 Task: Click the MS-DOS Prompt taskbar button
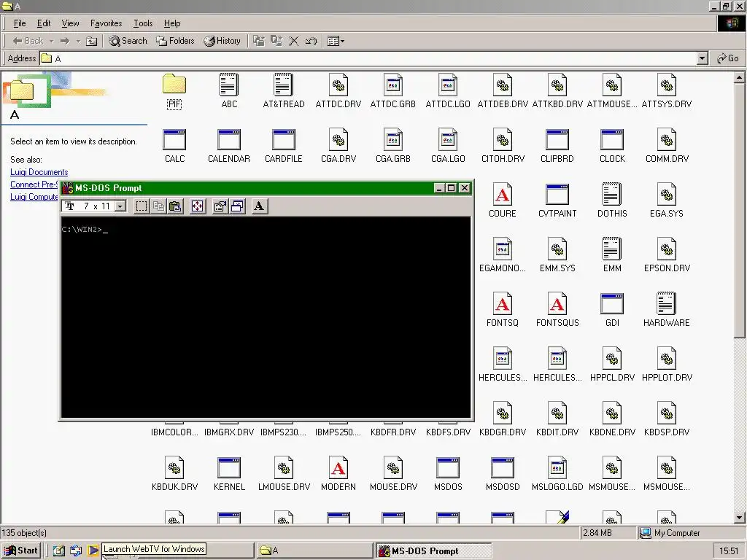coord(433,551)
